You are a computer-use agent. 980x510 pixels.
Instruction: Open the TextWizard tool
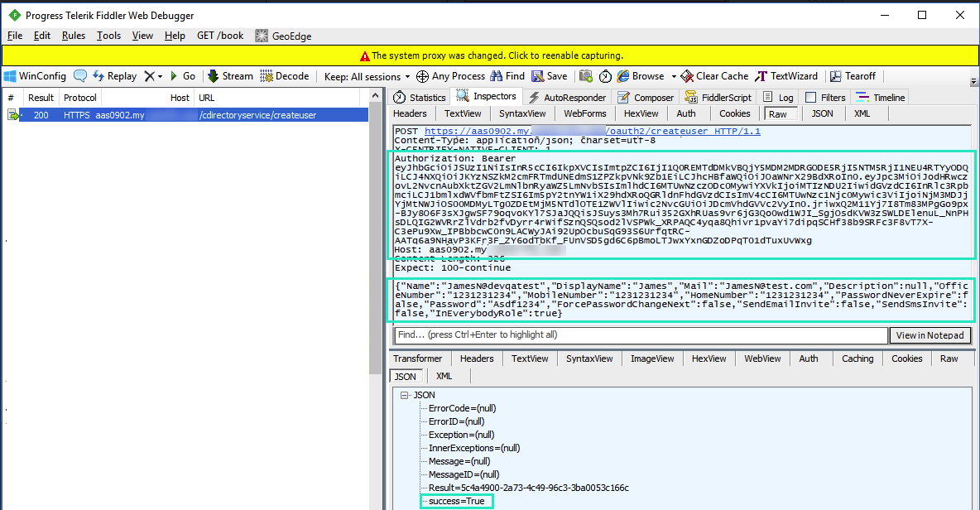click(x=786, y=76)
